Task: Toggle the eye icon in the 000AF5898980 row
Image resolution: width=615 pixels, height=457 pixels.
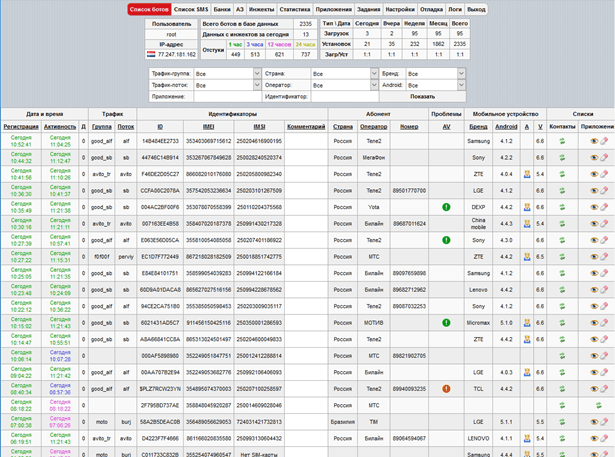Action: pos(594,356)
